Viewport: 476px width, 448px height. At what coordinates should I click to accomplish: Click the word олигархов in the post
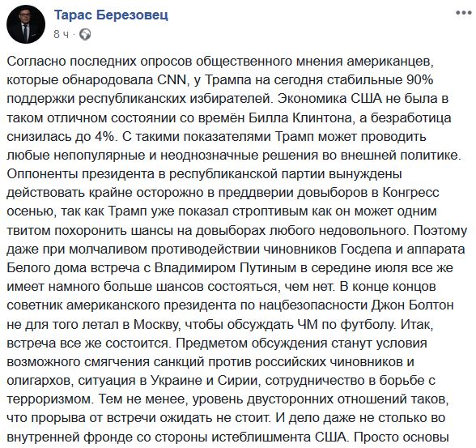point(39,381)
